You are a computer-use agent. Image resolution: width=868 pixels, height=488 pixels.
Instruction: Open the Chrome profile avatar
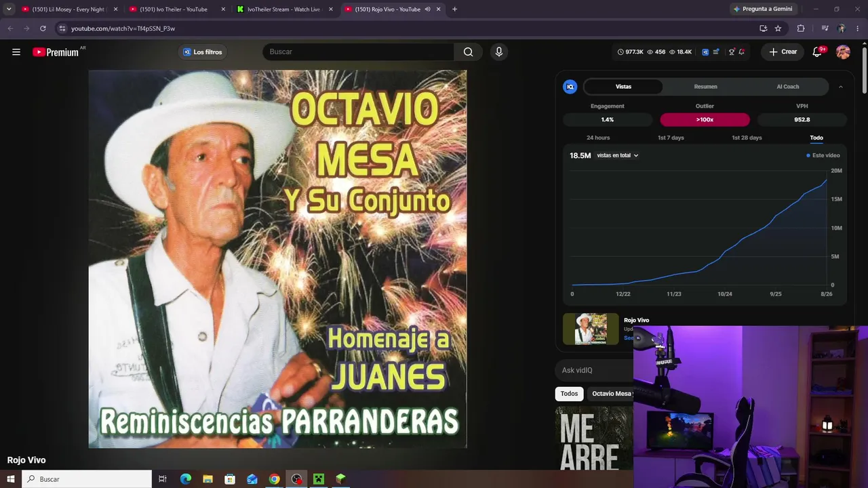(842, 28)
